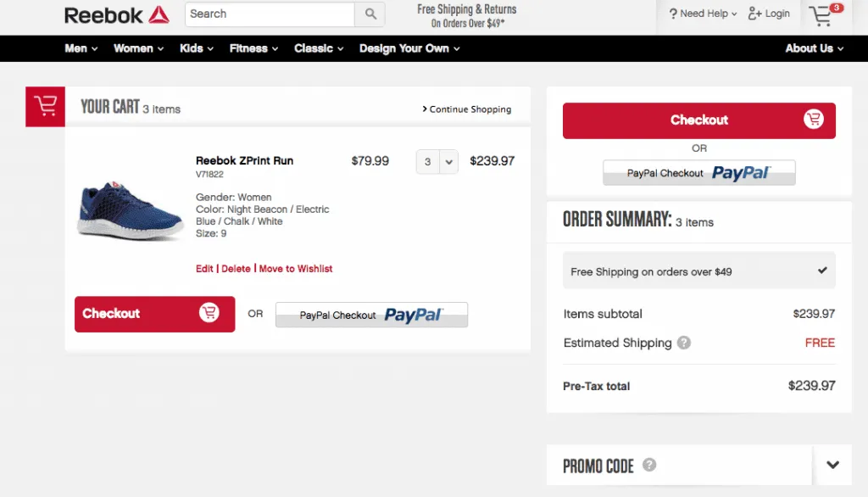Click the FREE estimated shipping value

820,343
